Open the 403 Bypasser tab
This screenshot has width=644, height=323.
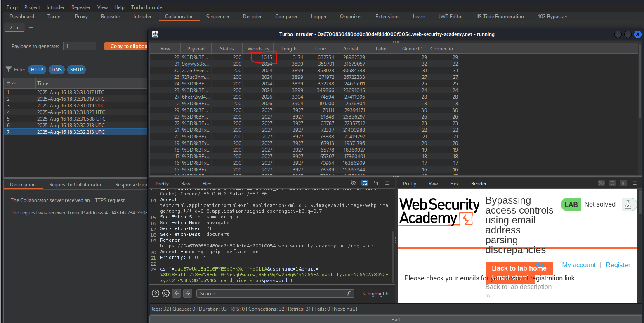552,17
